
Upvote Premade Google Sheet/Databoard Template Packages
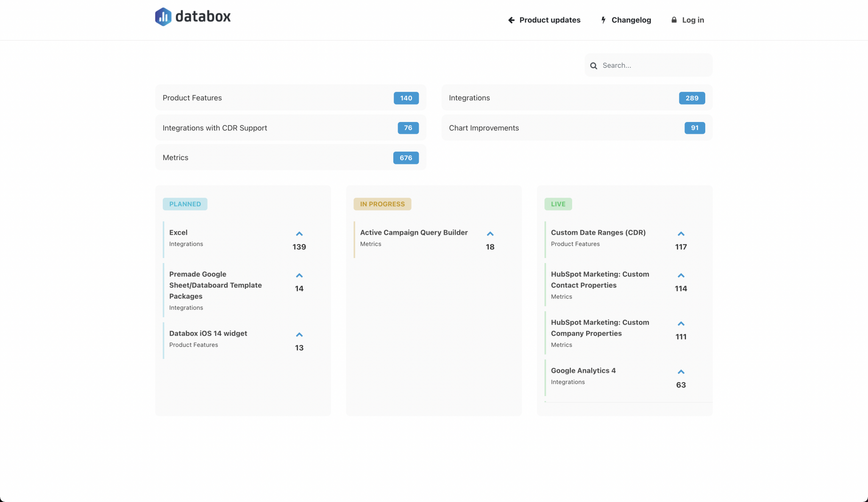(299, 275)
